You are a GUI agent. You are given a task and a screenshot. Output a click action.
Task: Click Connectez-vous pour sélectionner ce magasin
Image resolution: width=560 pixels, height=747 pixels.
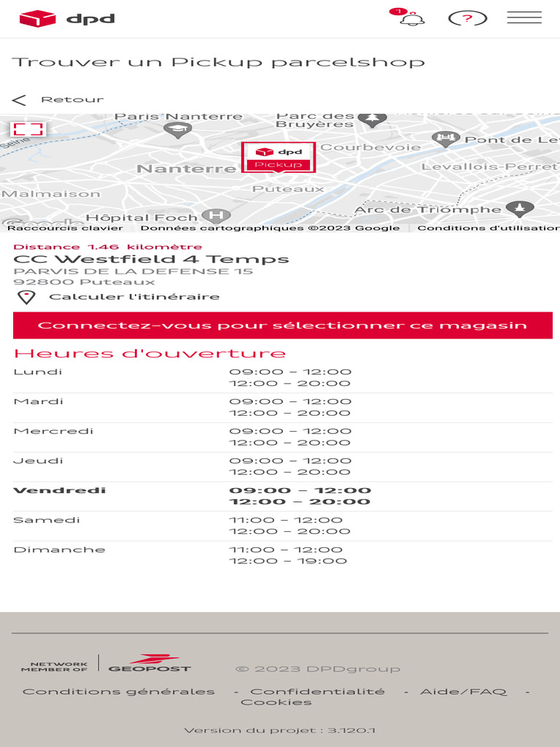(283, 325)
